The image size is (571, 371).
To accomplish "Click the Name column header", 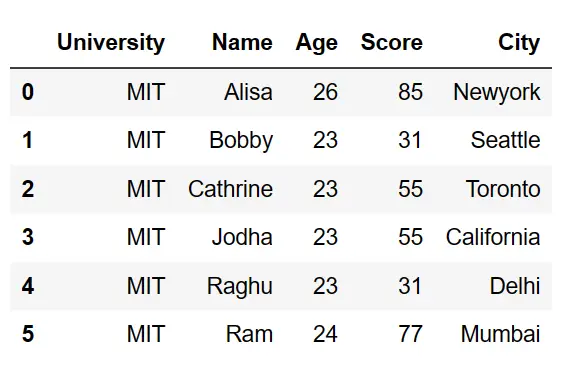I will (242, 43).
